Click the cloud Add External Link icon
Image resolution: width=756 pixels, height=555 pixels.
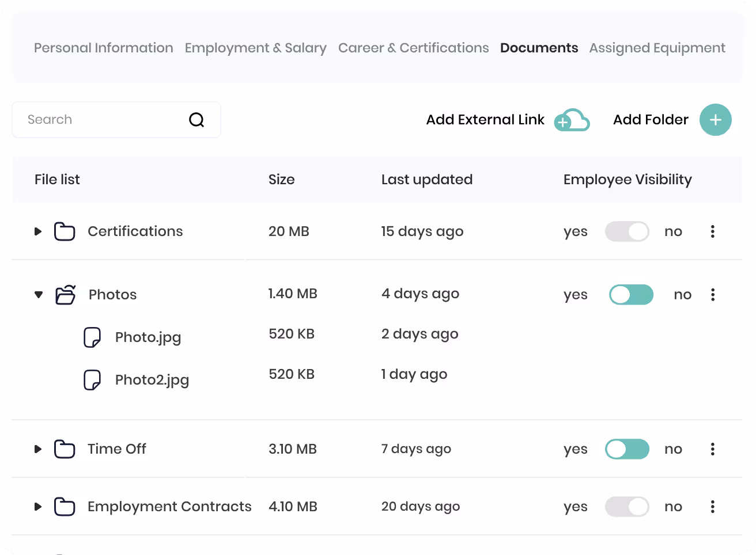coord(572,120)
